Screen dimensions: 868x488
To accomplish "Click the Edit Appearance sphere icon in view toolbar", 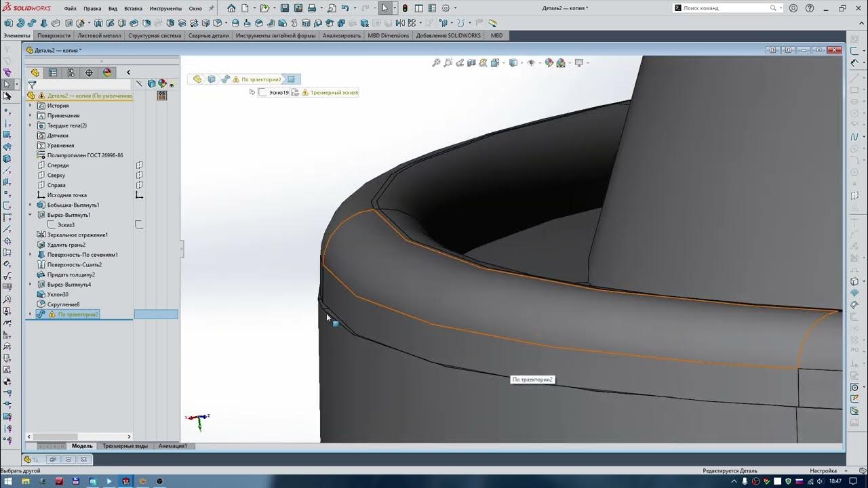I will coord(549,63).
